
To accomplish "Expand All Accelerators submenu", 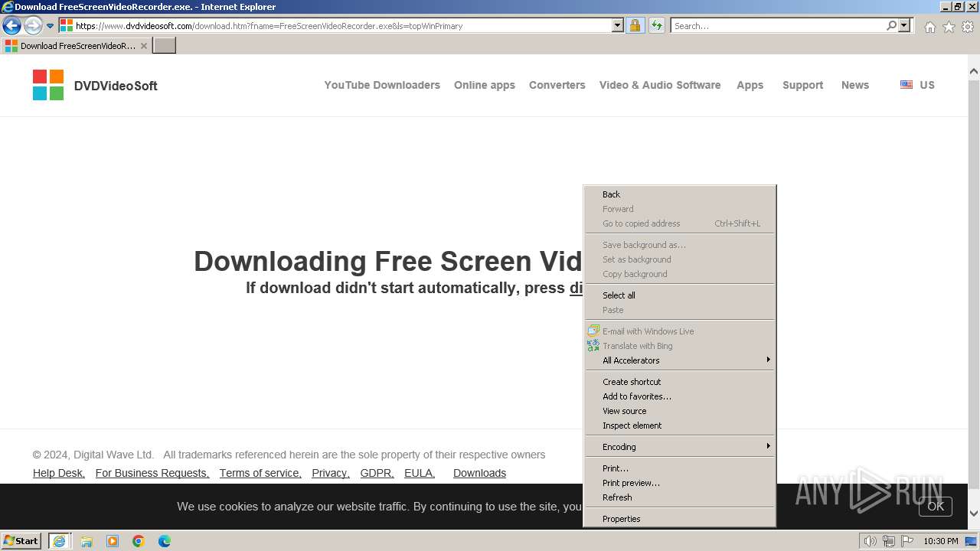I will click(x=680, y=360).
